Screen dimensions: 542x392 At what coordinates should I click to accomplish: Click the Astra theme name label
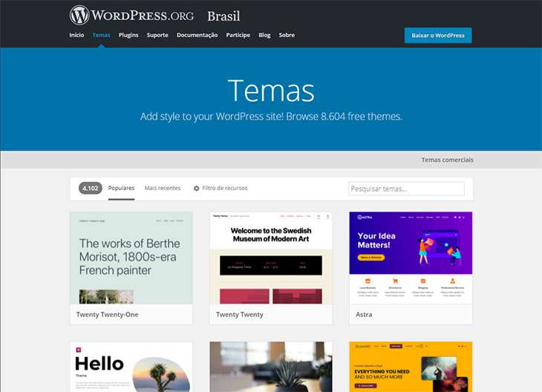(364, 315)
